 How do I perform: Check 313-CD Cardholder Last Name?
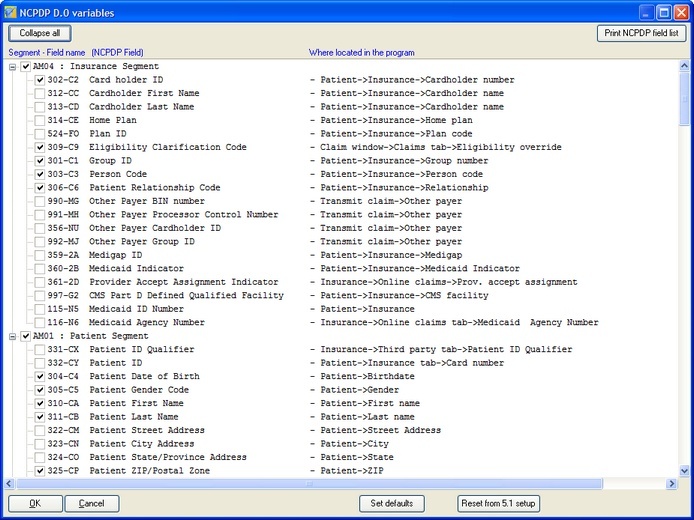tap(40, 107)
